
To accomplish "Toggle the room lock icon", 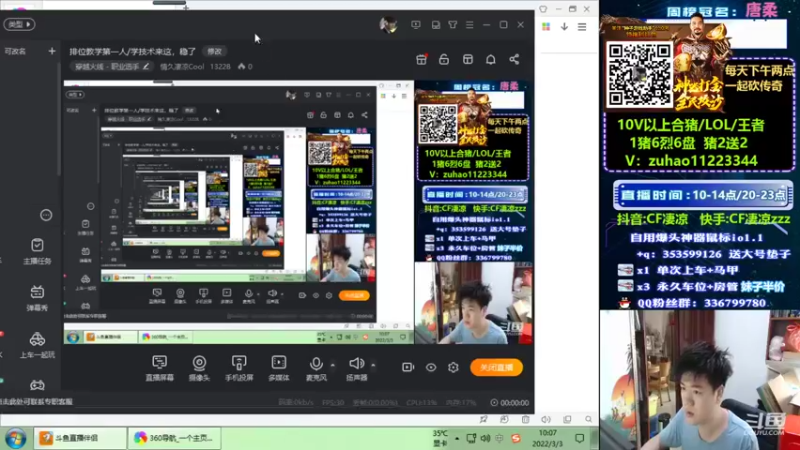I will click(444, 60).
